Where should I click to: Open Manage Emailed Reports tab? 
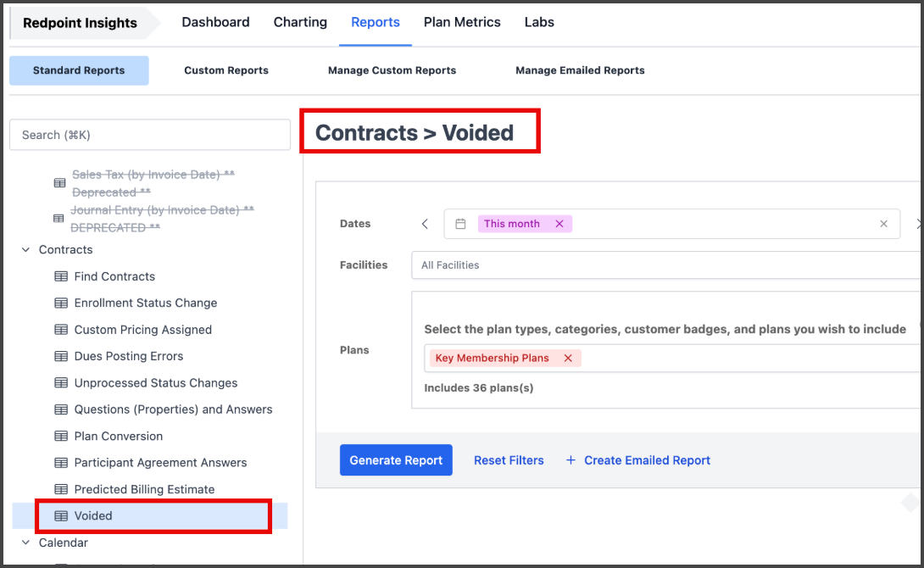[x=580, y=70]
